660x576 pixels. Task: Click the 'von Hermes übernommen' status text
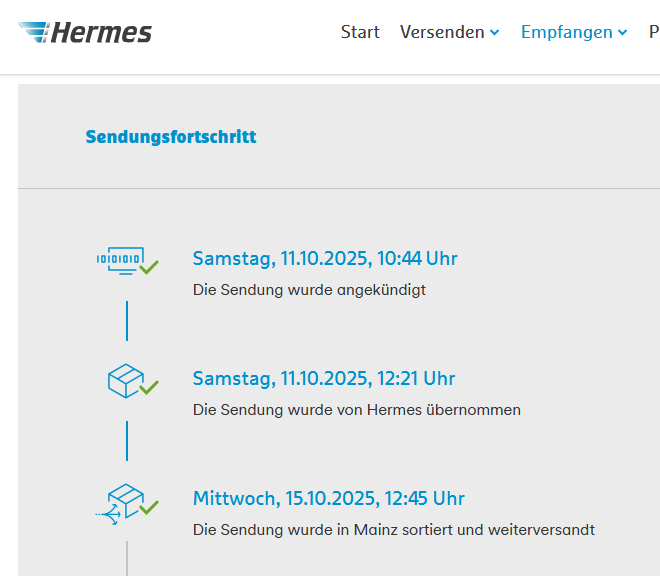pyautogui.click(x=357, y=410)
